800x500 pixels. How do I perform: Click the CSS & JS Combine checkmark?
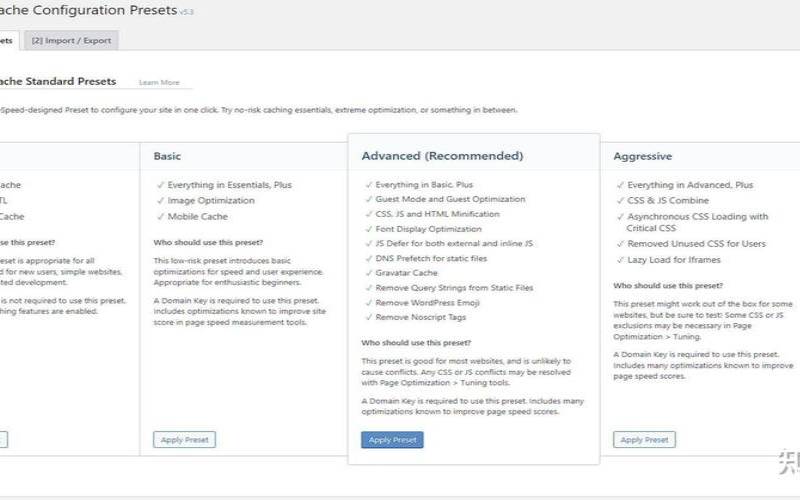point(619,200)
